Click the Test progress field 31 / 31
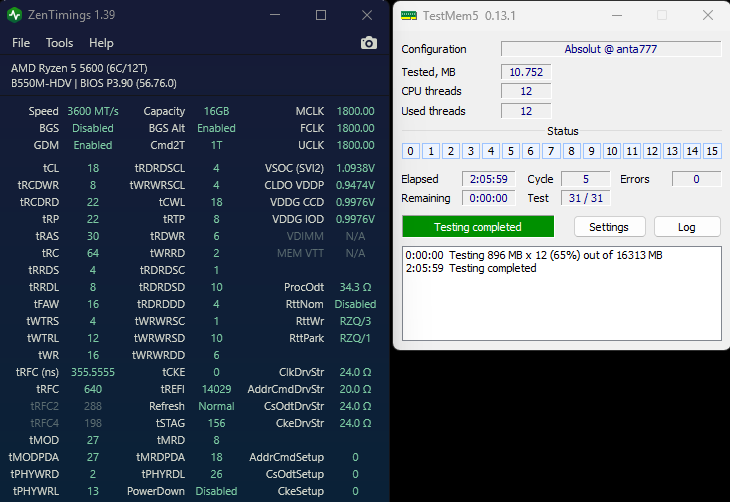The height and width of the screenshot is (502, 730). [586, 198]
